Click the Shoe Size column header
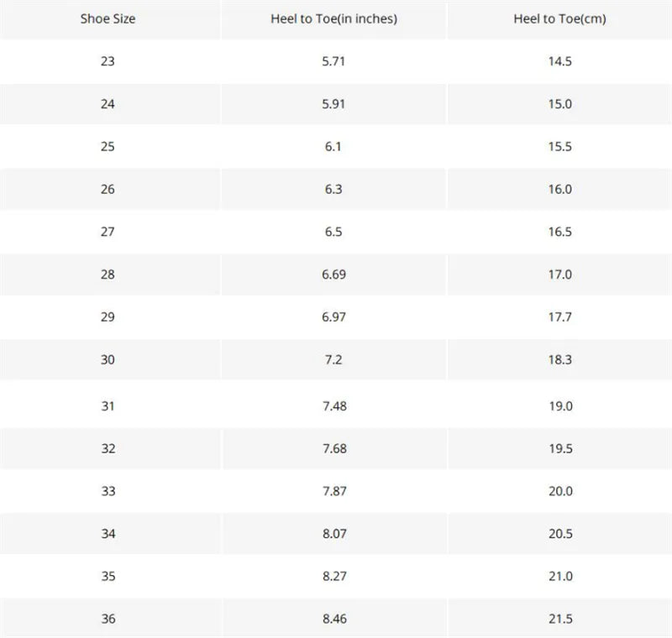672x638 pixels. pos(108,18)
